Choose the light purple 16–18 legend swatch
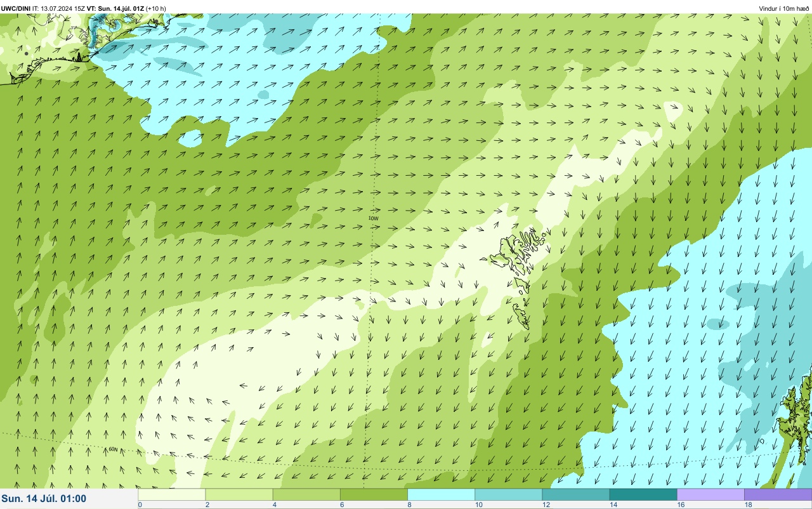The height and width of the screenshot is (509, 812). (710, 494)
